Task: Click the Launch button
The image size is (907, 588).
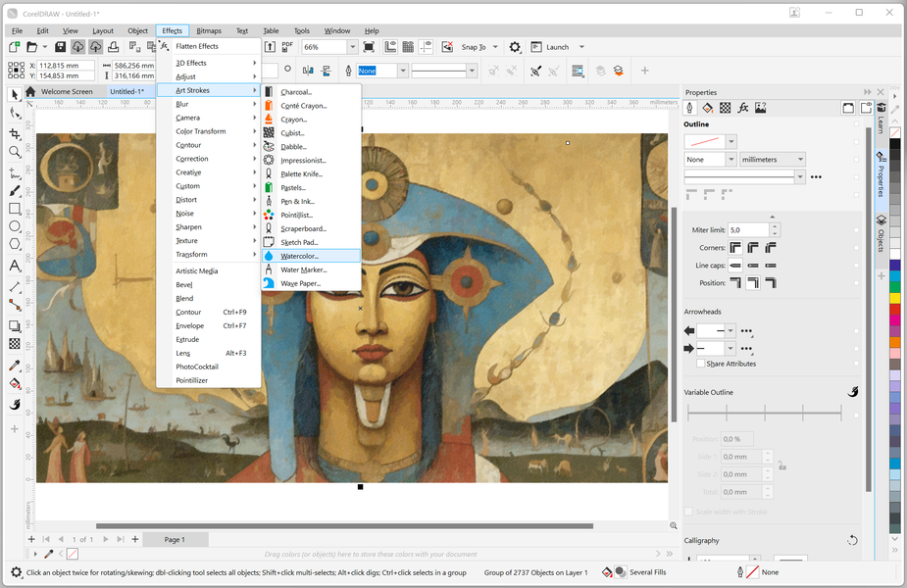Action: [558, 47]
